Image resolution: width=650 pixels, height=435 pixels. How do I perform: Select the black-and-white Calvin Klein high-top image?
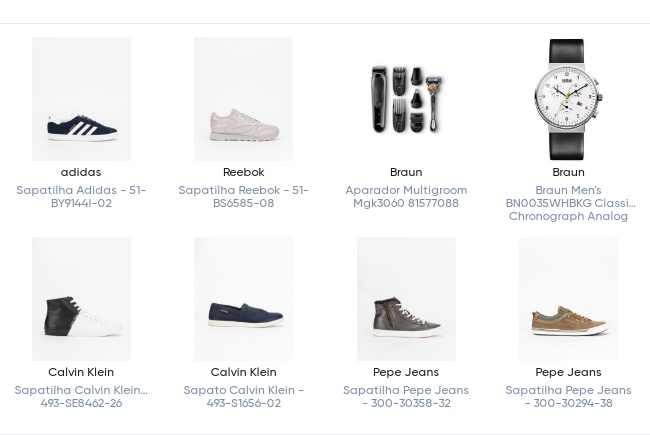click(x=81, y=299)
